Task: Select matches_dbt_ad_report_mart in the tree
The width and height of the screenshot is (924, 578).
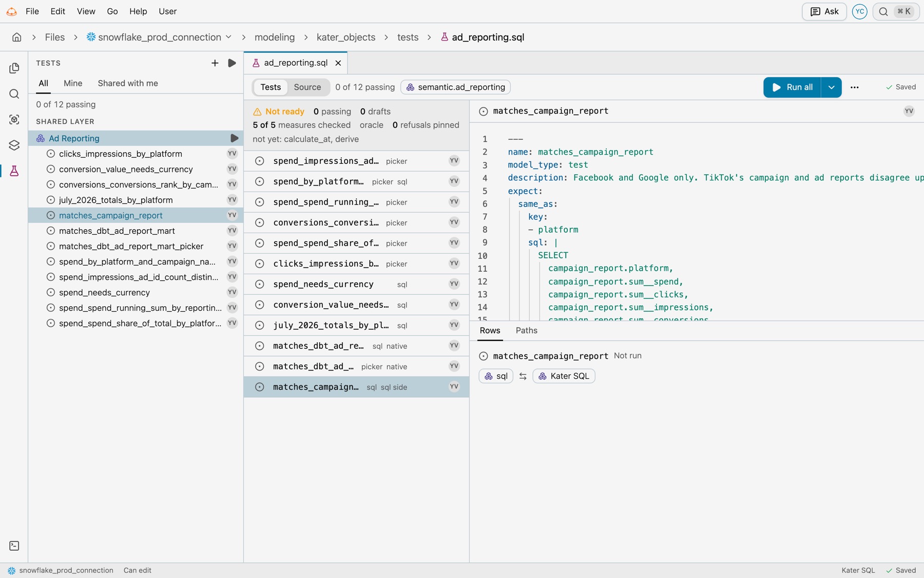Action: pyautogui.click(x=136, y=231)
